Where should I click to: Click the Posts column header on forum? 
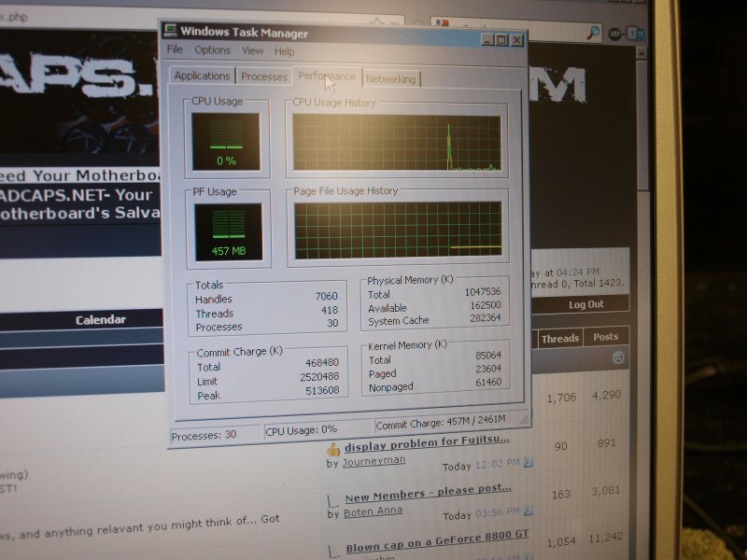(x=605, y=337)
